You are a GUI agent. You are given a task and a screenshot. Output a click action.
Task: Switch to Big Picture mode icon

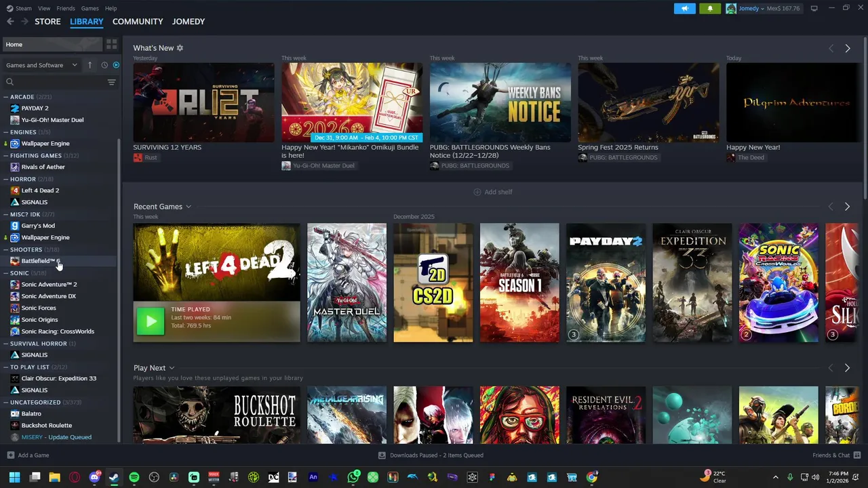(814, 8)
